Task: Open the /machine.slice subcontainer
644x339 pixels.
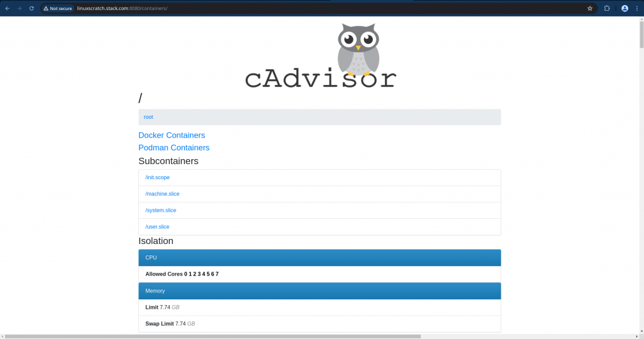Action: pos(162,194)
